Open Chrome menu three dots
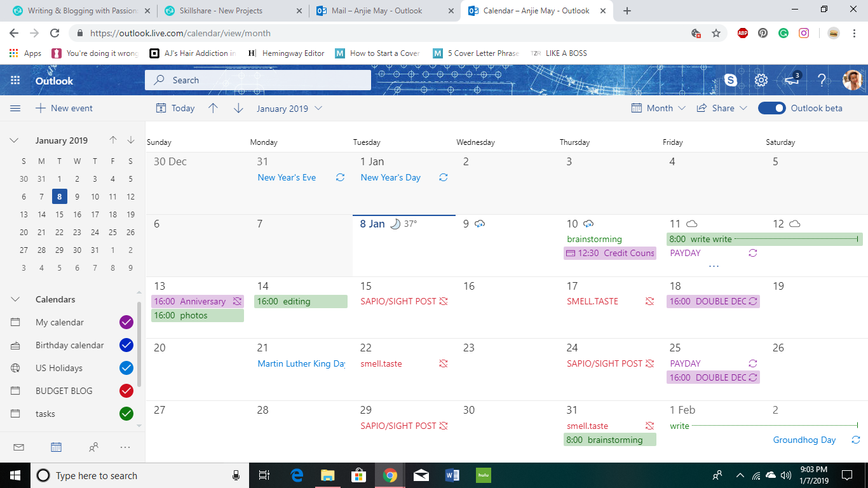 click(x=855, y=33)
